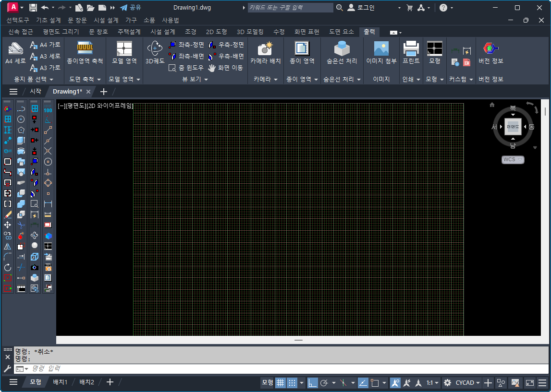This screenshot has height=392, width=551.
Task: Select the 카메라 배치 camera icon
Action: tap(265, 48)
